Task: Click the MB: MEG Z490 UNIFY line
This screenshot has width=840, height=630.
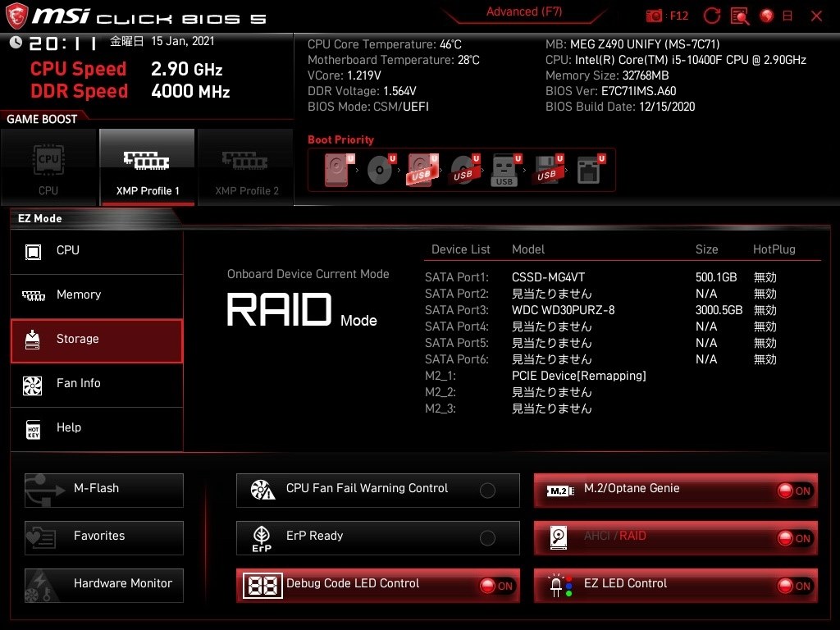Action: coord(632,44)
